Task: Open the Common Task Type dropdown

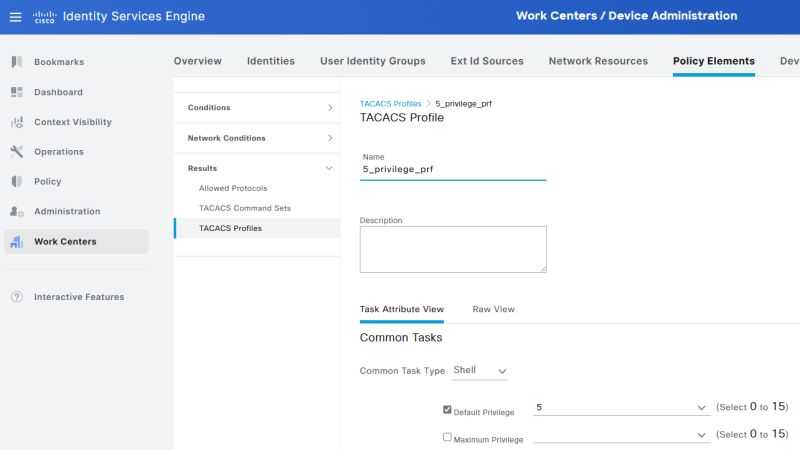Action: [480, 370]
